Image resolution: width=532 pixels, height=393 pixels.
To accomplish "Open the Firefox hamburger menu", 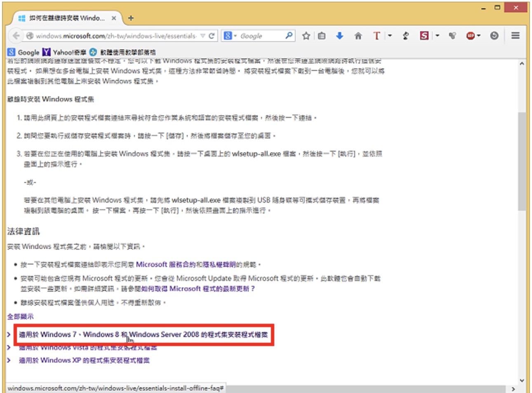I will (x=516, y=36).
